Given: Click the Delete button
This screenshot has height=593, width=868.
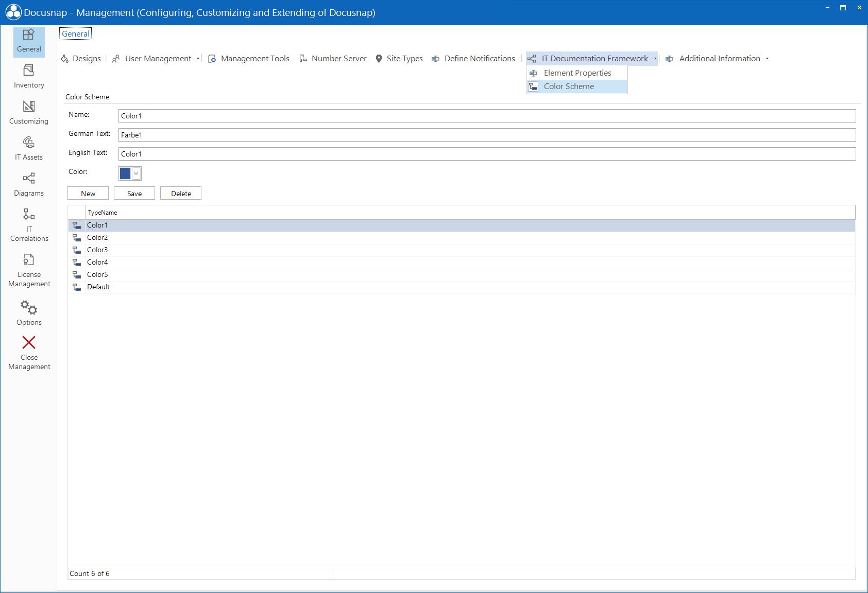Looking at the screenshot, I should (181, 194).
